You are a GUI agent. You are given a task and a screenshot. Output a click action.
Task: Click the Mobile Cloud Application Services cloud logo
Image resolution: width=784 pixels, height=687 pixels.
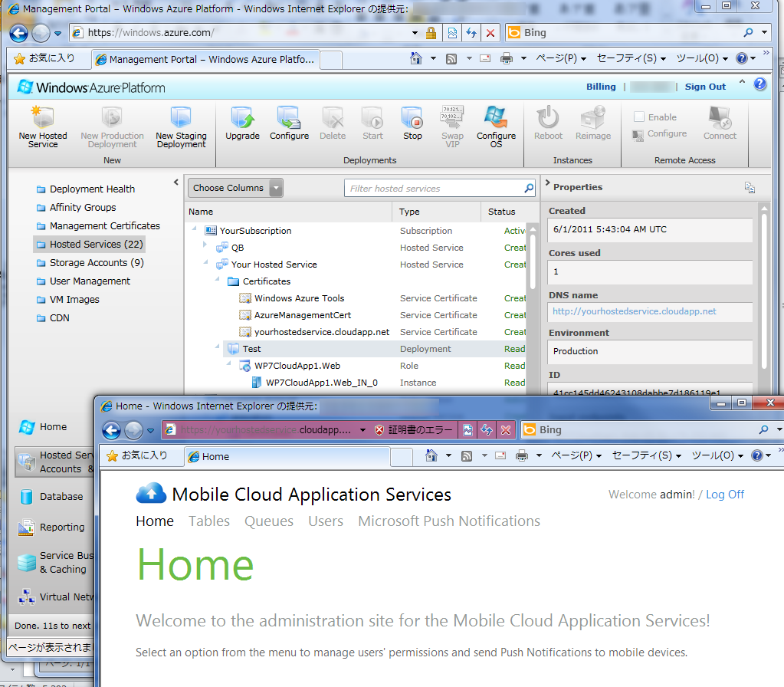pyautogui.click(x=151, y=493)
